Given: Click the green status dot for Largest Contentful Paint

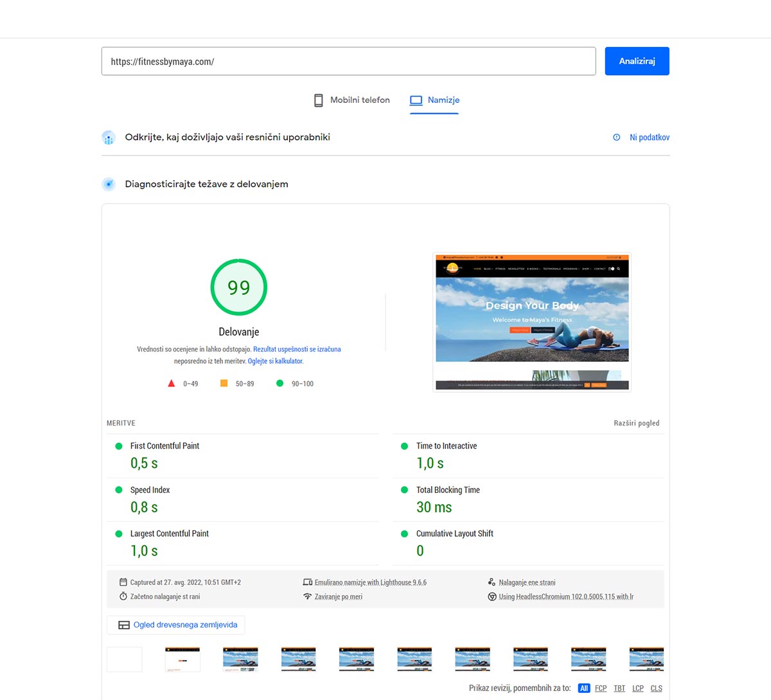Looking at the screenshot, I should [x=118, y=534].
